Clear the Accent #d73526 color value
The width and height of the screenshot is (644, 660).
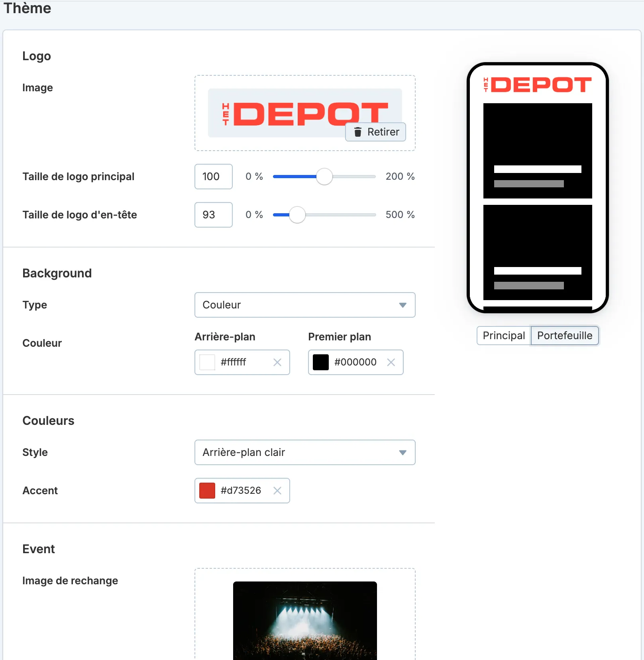tap(277, 491)
